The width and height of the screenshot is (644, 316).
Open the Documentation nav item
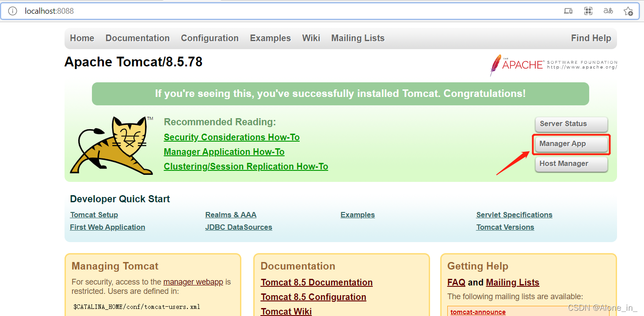pos(137,38)
